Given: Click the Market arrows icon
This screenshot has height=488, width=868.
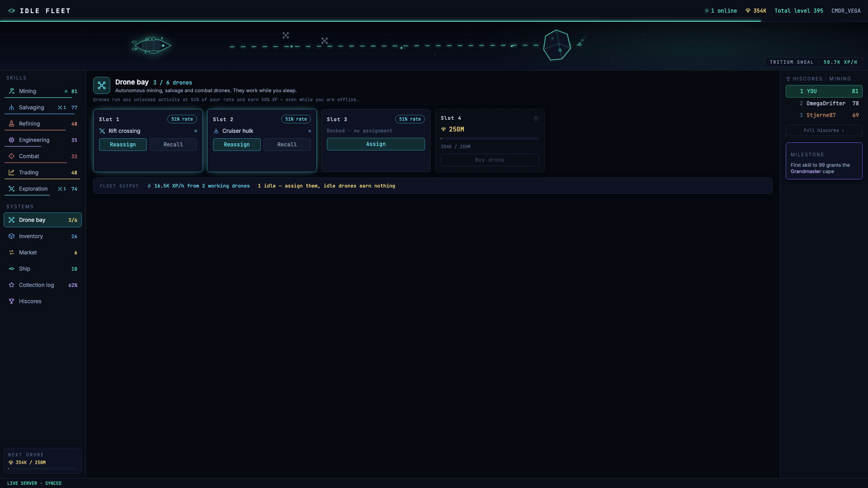Looking at the screenshot, I should coord(12,253).
